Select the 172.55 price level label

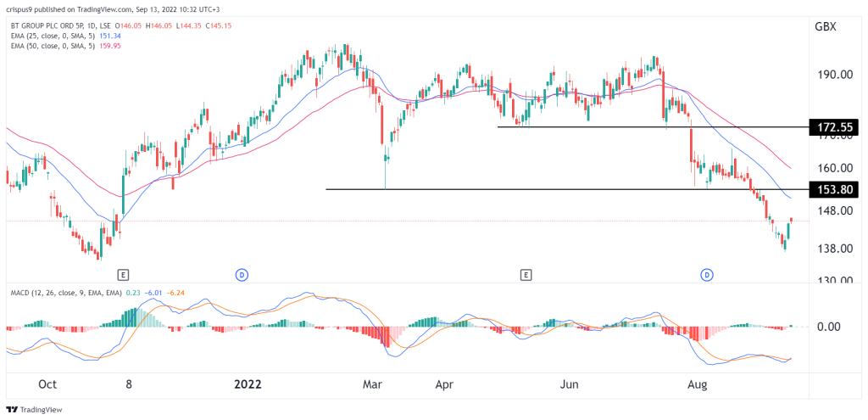point(834,127)
